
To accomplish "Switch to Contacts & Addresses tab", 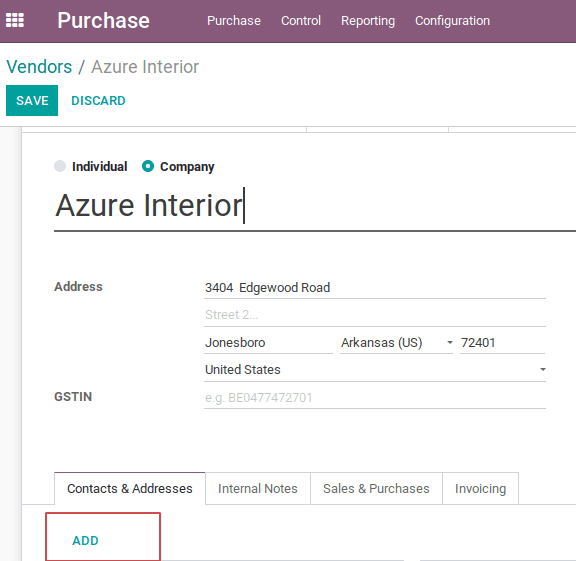I will (130, 489).
